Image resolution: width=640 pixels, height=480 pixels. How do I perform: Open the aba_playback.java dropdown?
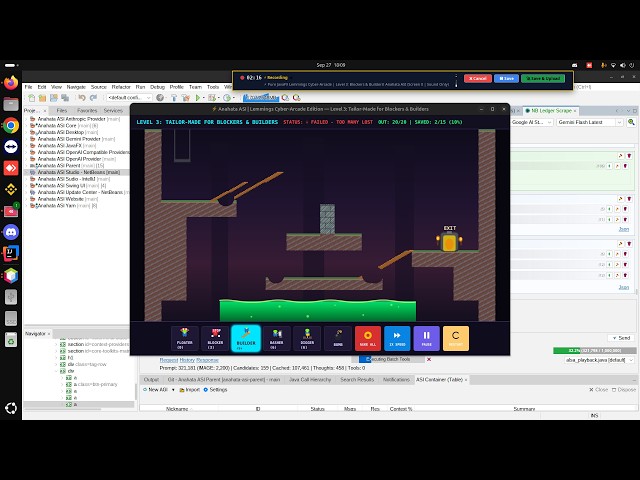click(600, 360)
